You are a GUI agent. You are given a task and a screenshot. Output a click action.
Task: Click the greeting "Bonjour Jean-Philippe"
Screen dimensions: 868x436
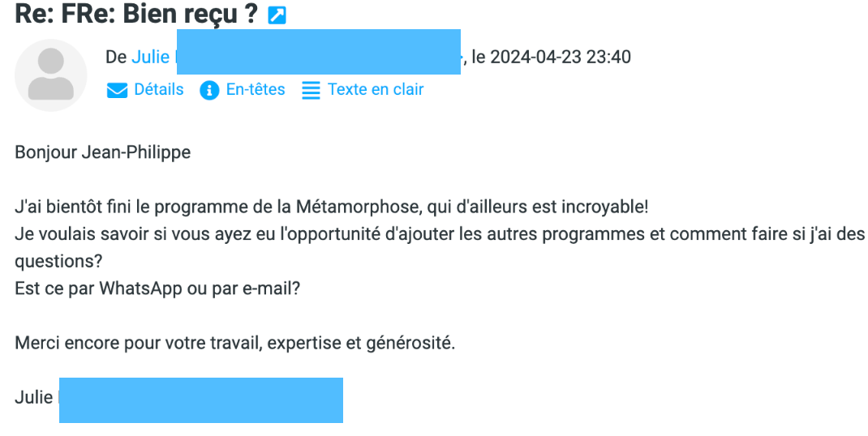[x=103, y=152]
